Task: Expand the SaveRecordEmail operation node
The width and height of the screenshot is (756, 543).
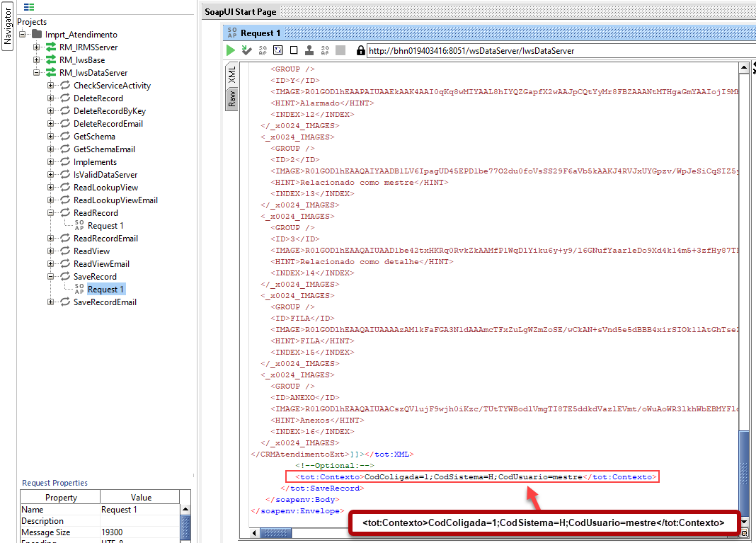Action: (x=51, y=302)
